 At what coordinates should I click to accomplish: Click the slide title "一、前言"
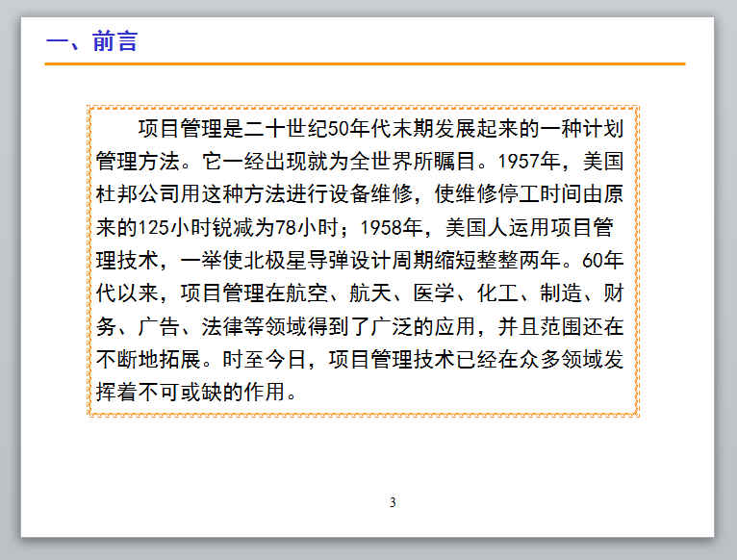coord(92,41)
